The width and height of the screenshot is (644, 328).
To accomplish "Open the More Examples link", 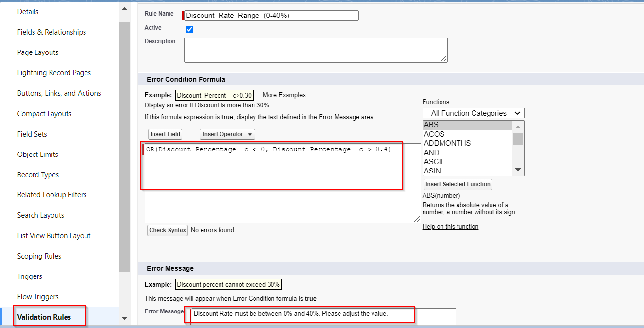I will pos(286,95).
